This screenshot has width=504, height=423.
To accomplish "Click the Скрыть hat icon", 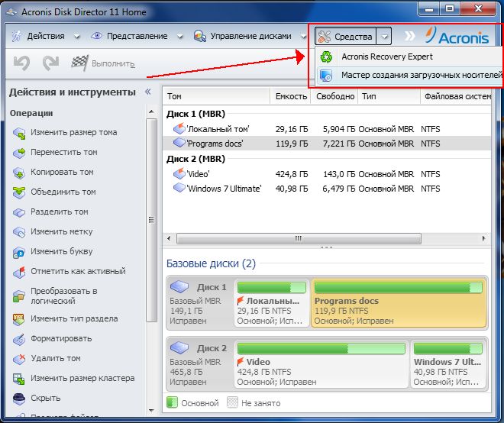I will [19, 399].
